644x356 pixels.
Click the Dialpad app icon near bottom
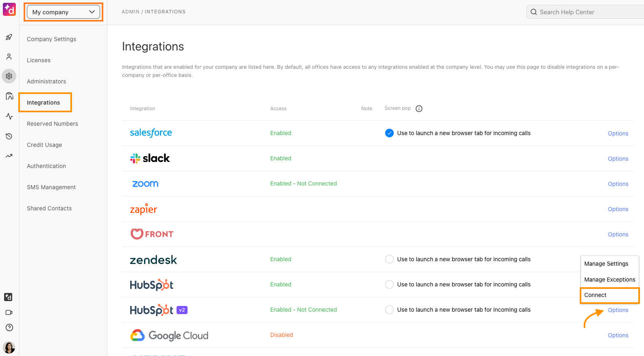pyautogui.click(x=8, y=297)
